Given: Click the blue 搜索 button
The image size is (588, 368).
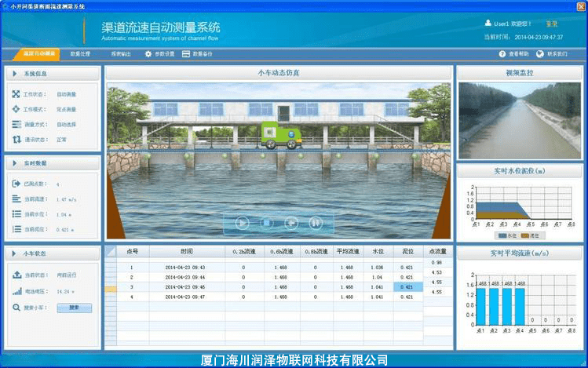Looking at the screenshot, I should (75, 308).
